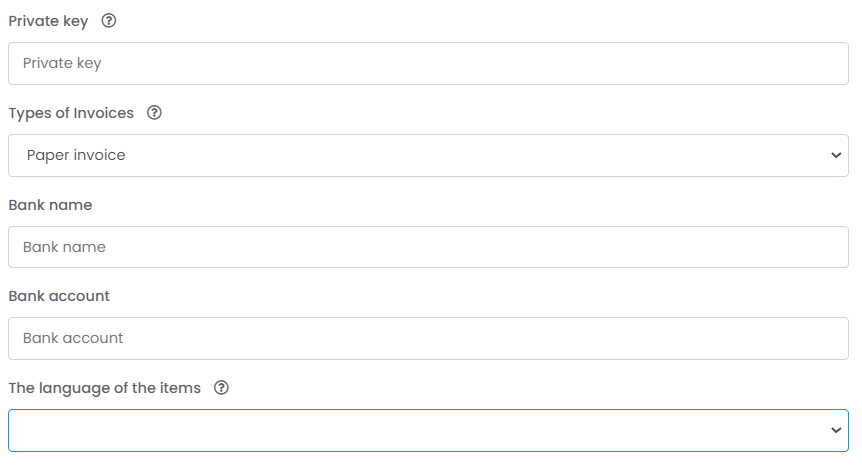Open the Private key help tooltip icon

tap(109, 21)
